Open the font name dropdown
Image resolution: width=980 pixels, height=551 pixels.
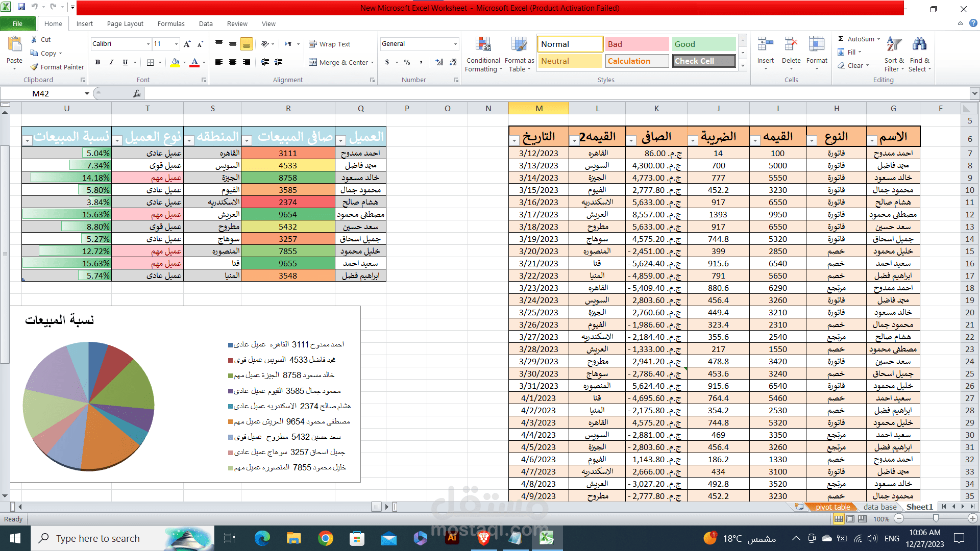tap(148, 44)
